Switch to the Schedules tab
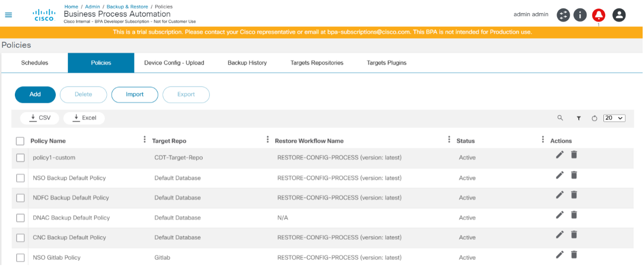This screenshot has height=267, width=644. coord(35,63)
